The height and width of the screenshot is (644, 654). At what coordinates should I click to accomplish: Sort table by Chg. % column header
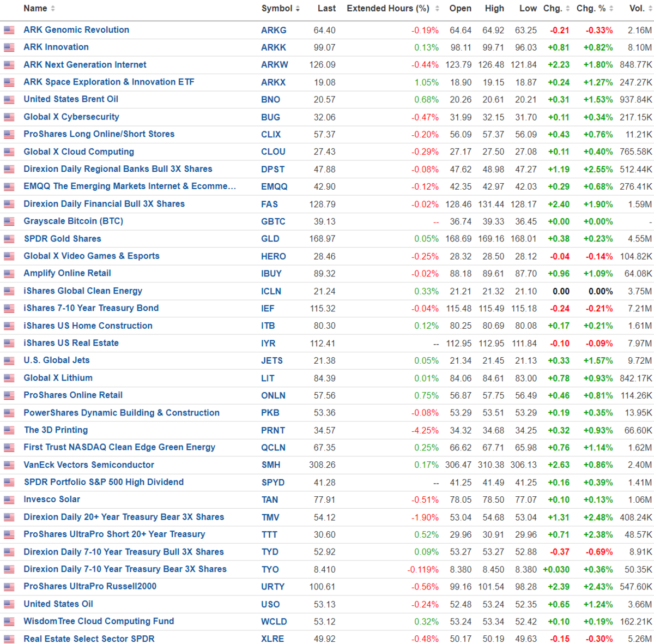point(595,9)
